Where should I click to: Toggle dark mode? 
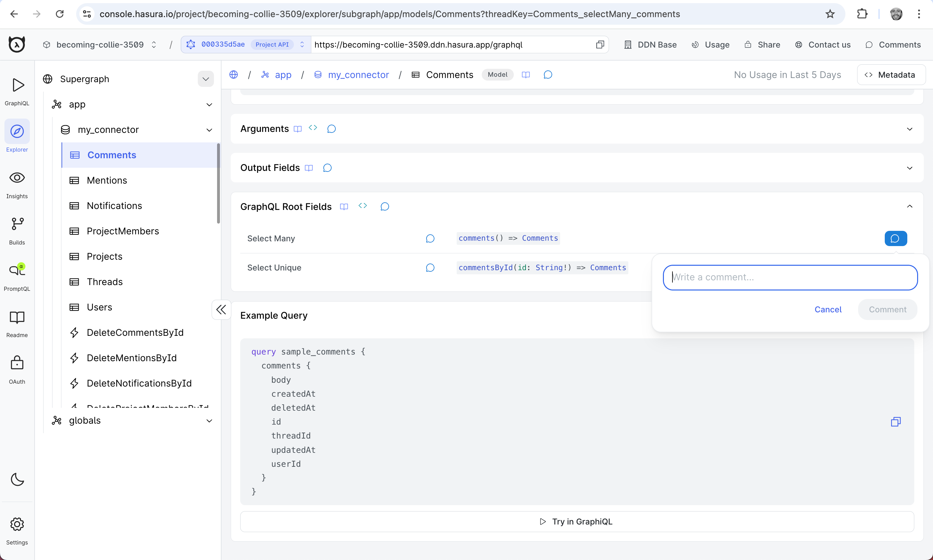point(17,480)
